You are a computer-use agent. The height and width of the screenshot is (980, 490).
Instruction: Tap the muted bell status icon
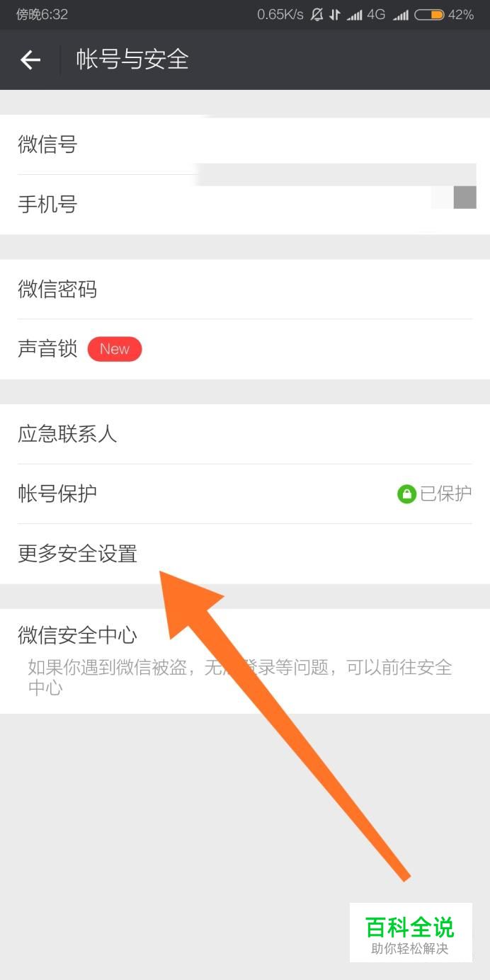click(317, 14)
